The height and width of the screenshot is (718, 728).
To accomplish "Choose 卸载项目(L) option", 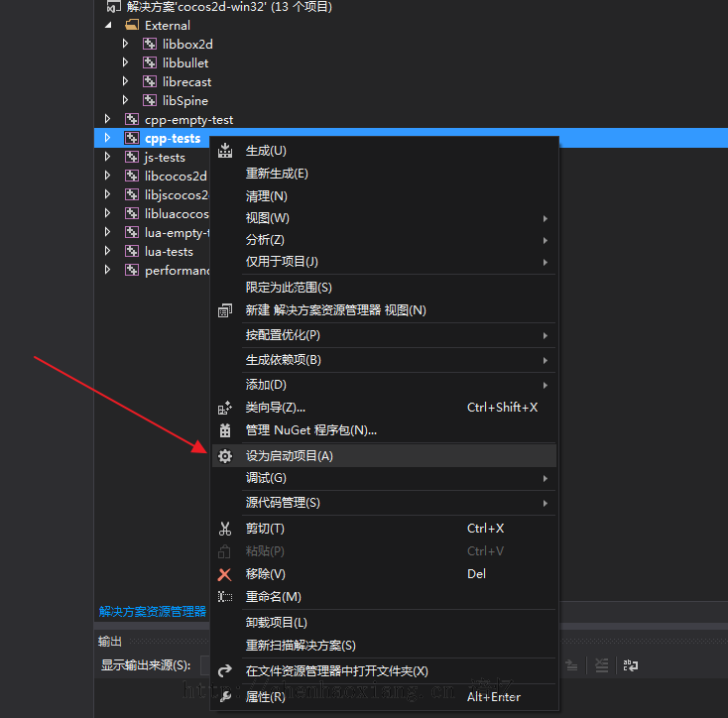I will 384,623.
